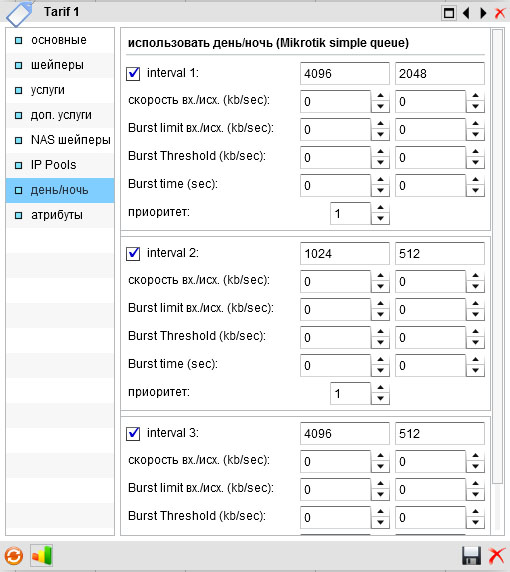Click the previous window left arrow
The width and height of the screenshot is (510, 572).
pyautogui.click(x=466, y=13)
